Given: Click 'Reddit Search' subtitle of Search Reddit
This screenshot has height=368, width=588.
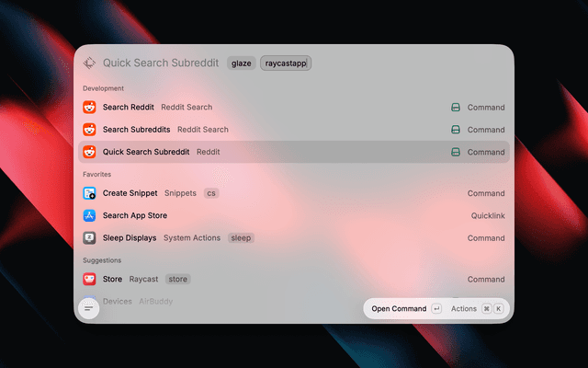Looking at the screenshot, I should [187, 107].
